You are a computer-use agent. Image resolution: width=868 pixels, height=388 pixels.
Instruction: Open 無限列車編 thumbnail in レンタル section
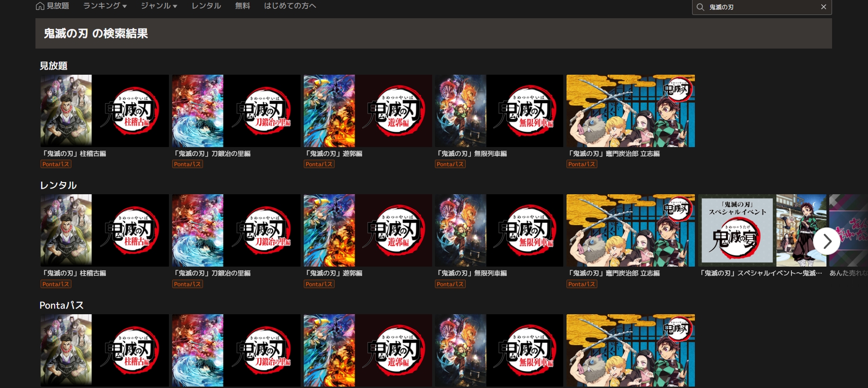coord(499,230)
